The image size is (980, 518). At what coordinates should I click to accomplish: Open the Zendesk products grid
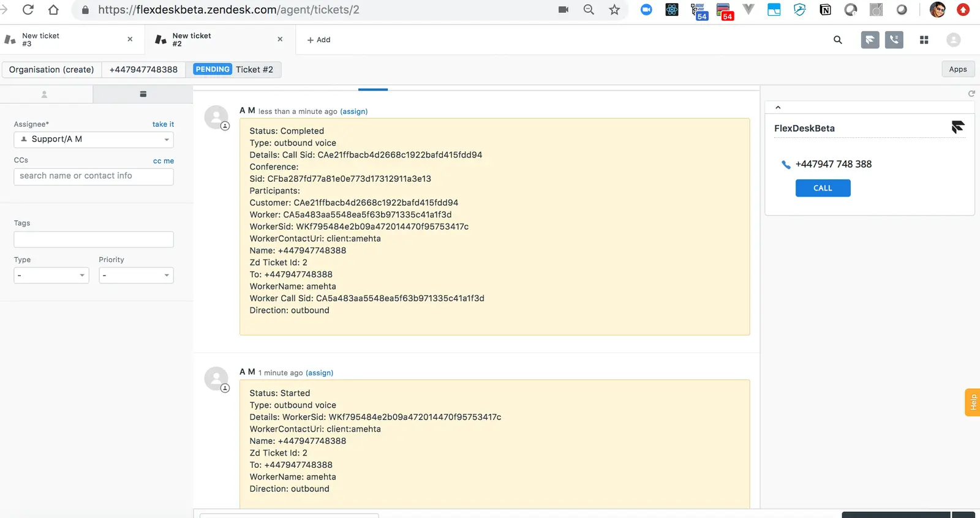(924, 40)
